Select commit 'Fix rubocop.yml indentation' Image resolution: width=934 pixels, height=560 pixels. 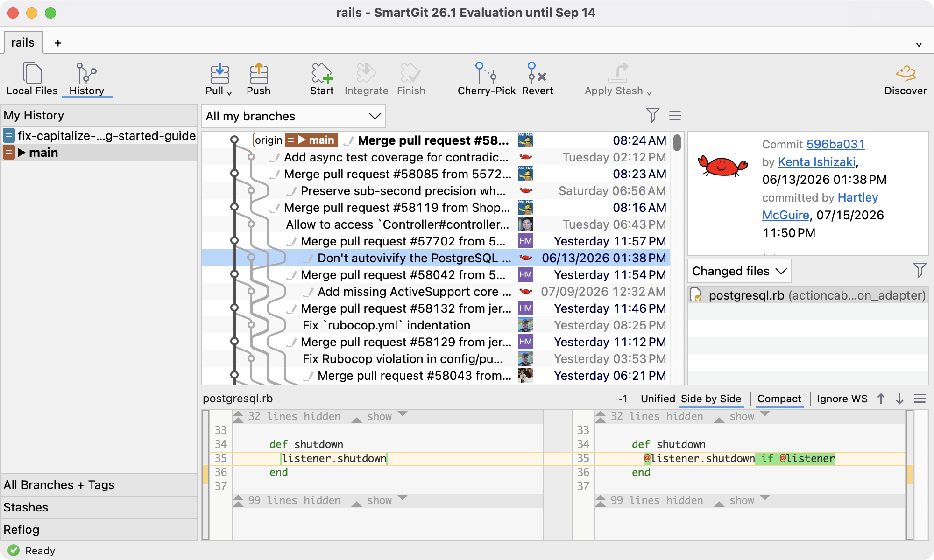435,325
